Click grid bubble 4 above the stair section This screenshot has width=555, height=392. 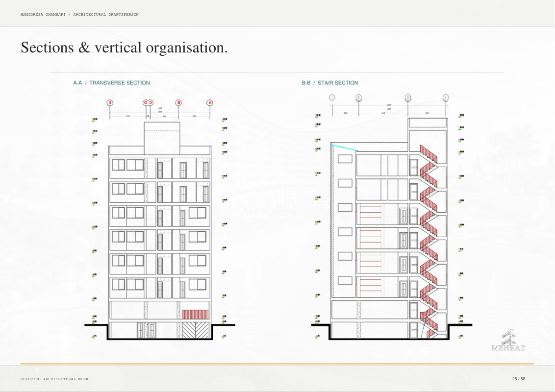click(x=446, y=98)
